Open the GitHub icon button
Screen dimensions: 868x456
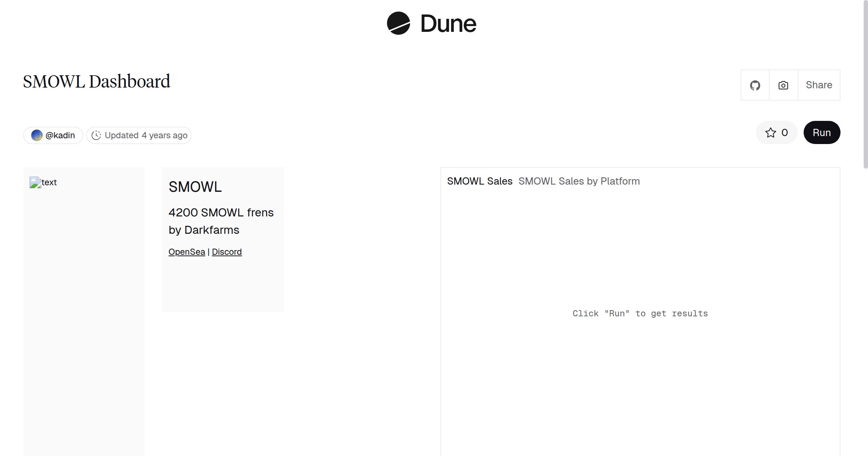click(755, 85)
